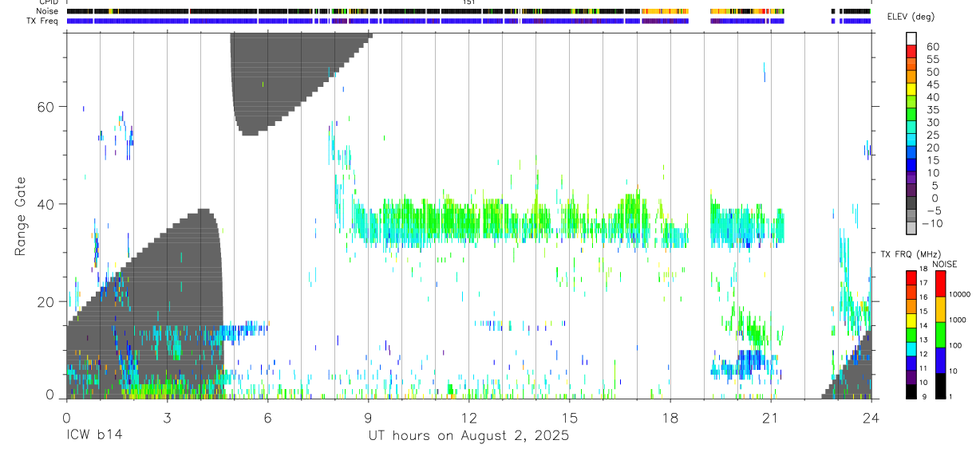Click the "24" hour tick label on the x-axis
This screenshot has height=452, width=980.
tap(871, 418)
